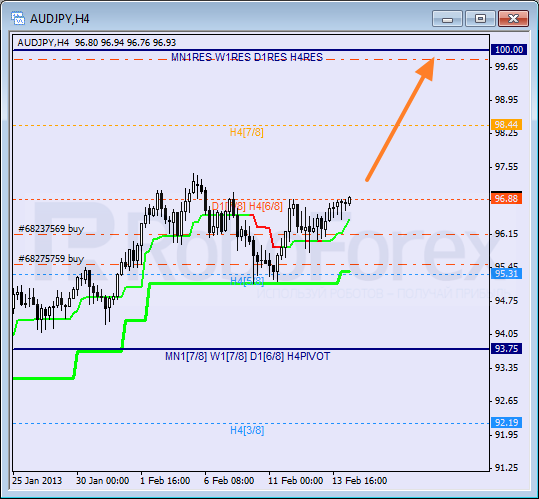Click the blue 95.31 price label
Screen dimensions: 539x499
tap(506, 274)
